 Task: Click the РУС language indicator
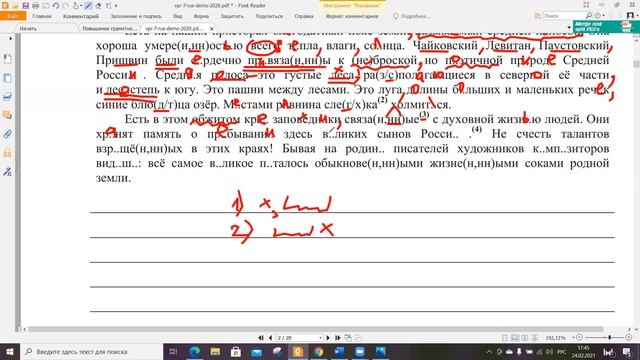(x=562, y=351)
